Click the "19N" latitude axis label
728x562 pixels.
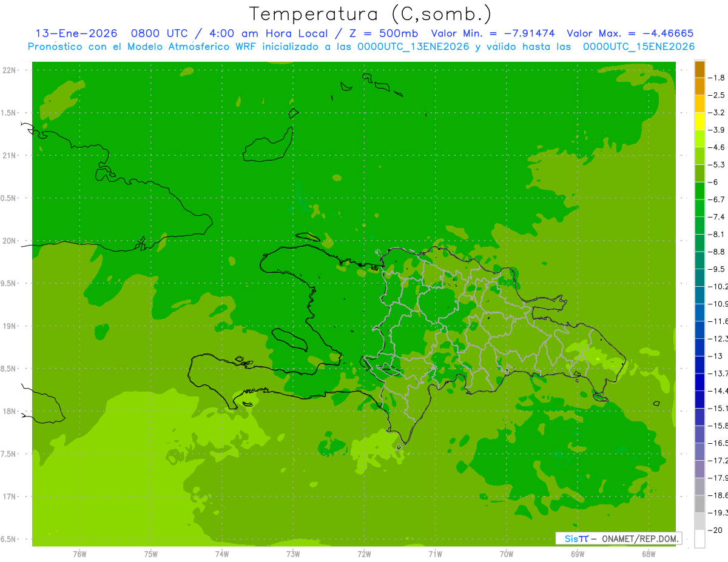point(10,326)
